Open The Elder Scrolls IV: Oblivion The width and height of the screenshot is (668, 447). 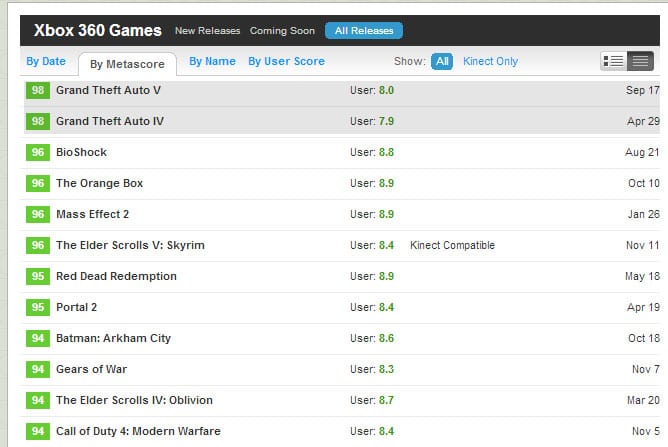click(x=134, y=401)
